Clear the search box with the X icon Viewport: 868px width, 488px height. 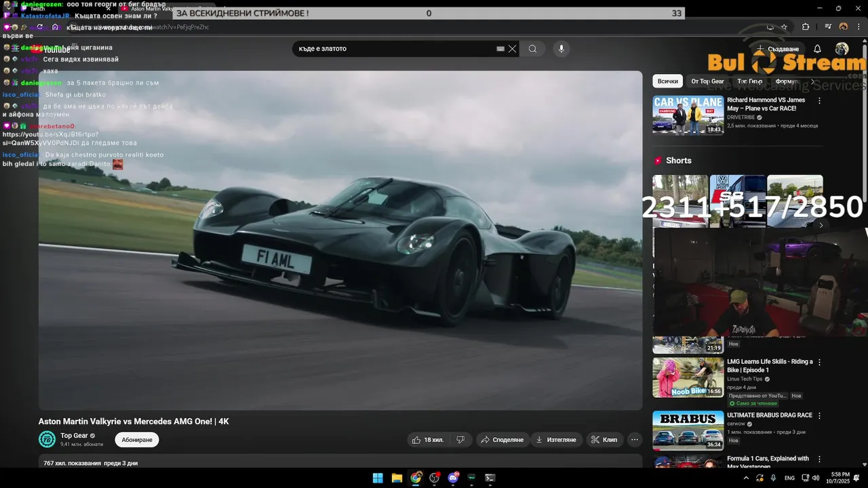[x=513, y=49]
